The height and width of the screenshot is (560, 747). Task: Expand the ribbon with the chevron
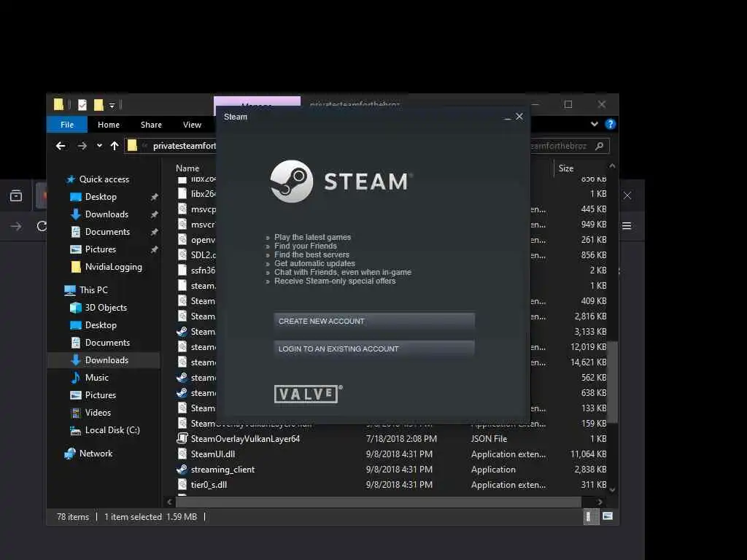[594, 124]
